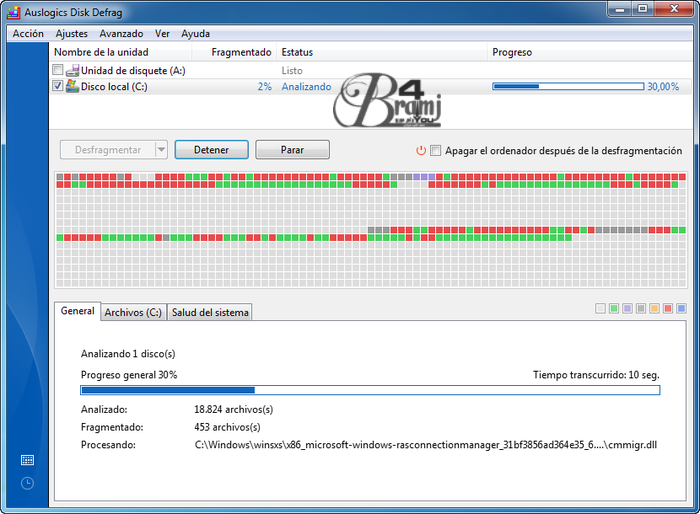The width and height of the screenshot is (700, 514).
Task: Click the Detener button
Action: 212,150
